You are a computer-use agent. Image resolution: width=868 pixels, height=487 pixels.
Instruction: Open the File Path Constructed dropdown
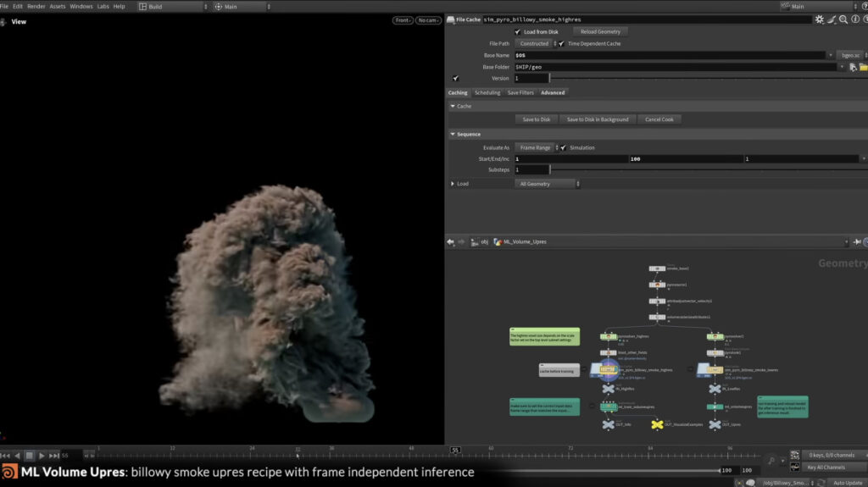click(536, 43)
